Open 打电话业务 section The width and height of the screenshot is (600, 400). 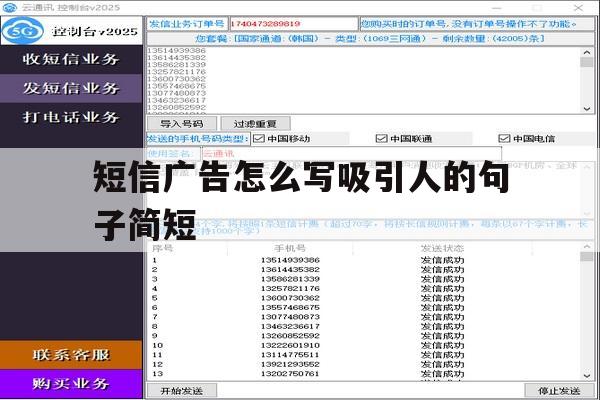[x=71, y=117]
